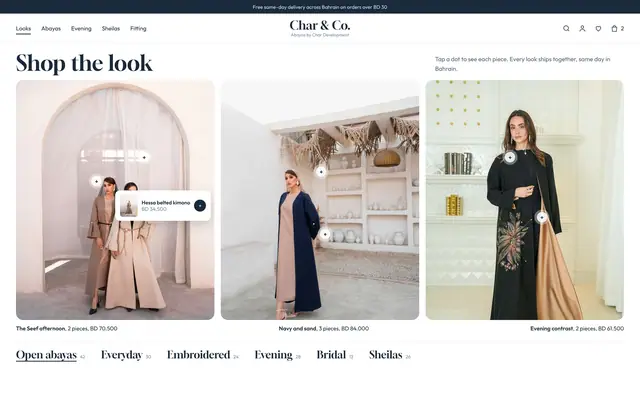
Task: Open the search icon in header
Action: point(566,29)
